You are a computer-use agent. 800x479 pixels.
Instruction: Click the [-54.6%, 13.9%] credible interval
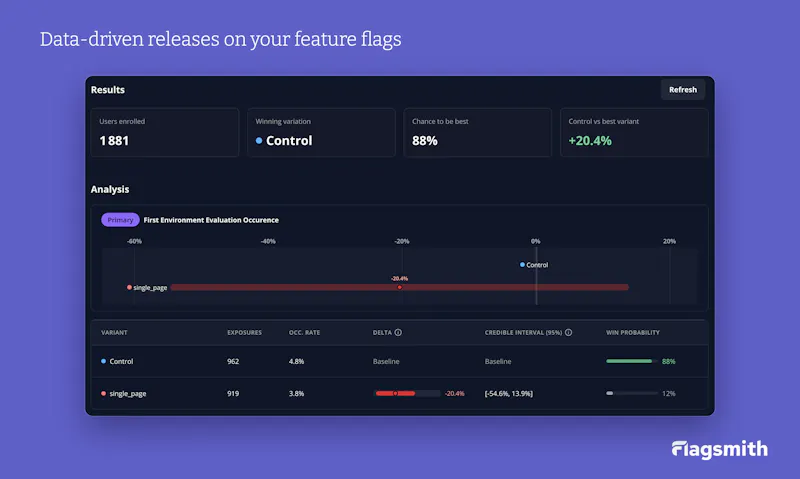(x=509, y=393)
